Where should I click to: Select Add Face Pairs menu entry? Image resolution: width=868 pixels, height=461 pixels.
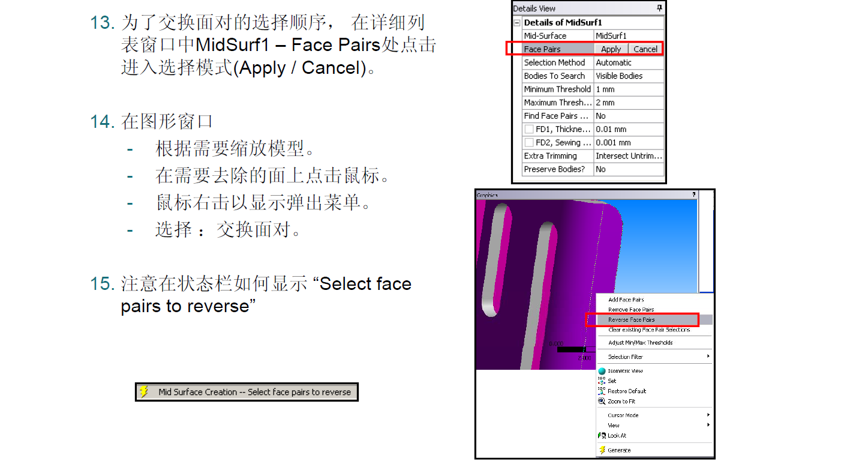click(626, 300)
